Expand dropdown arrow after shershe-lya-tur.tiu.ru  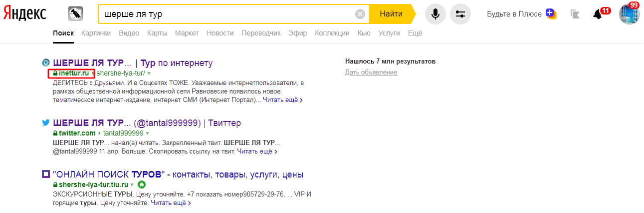[132, 185]
